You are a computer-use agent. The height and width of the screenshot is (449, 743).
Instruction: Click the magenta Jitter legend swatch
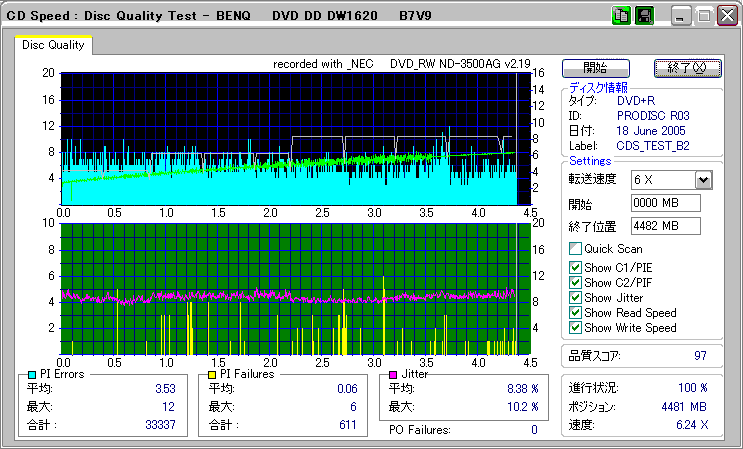click(394, 374)
